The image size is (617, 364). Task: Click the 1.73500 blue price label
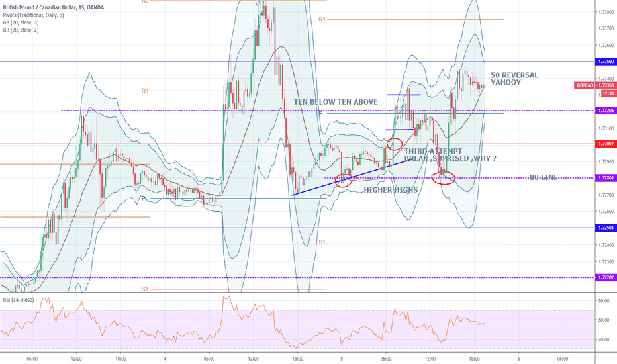point(604,61)
